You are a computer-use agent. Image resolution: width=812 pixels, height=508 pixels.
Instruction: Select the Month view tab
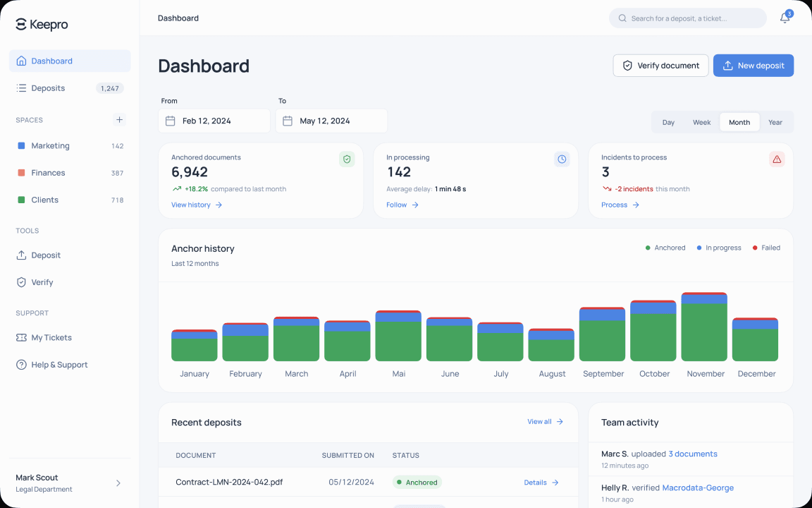739,122
